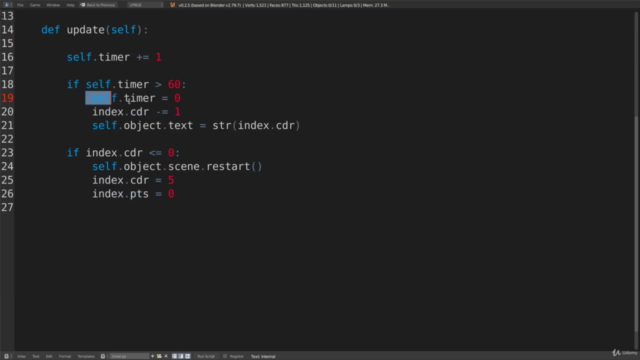Open the Edit menu in text editor footer
The width and height of the screenshot is (640, 360).
49,356
